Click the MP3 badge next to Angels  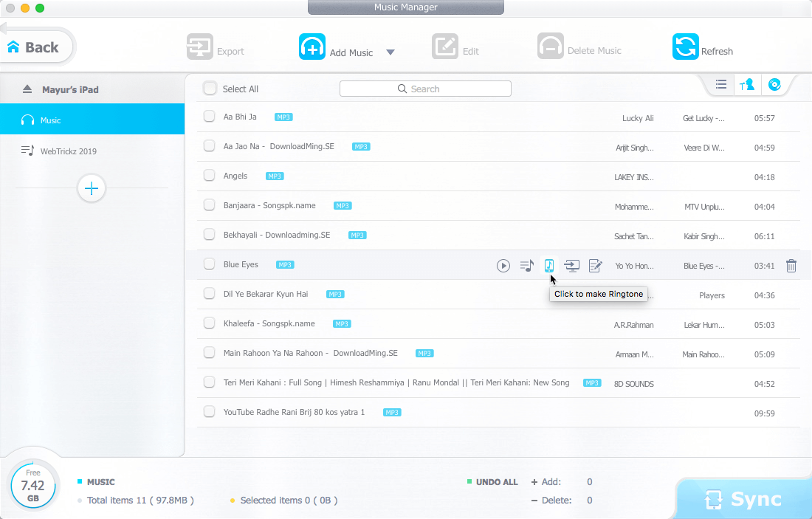point(275,176)
